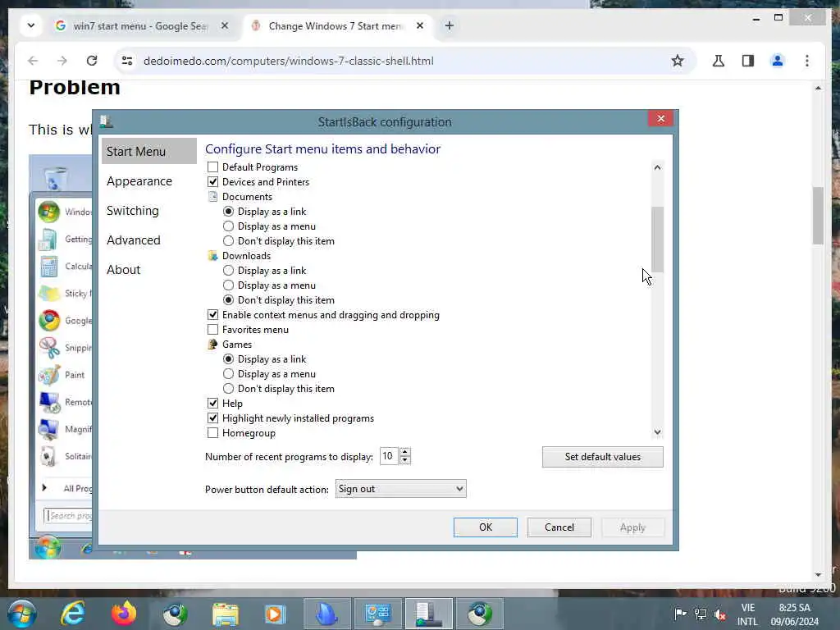
Task: Click the Action Center flag tray icon
Action: [x=680, y=614]
